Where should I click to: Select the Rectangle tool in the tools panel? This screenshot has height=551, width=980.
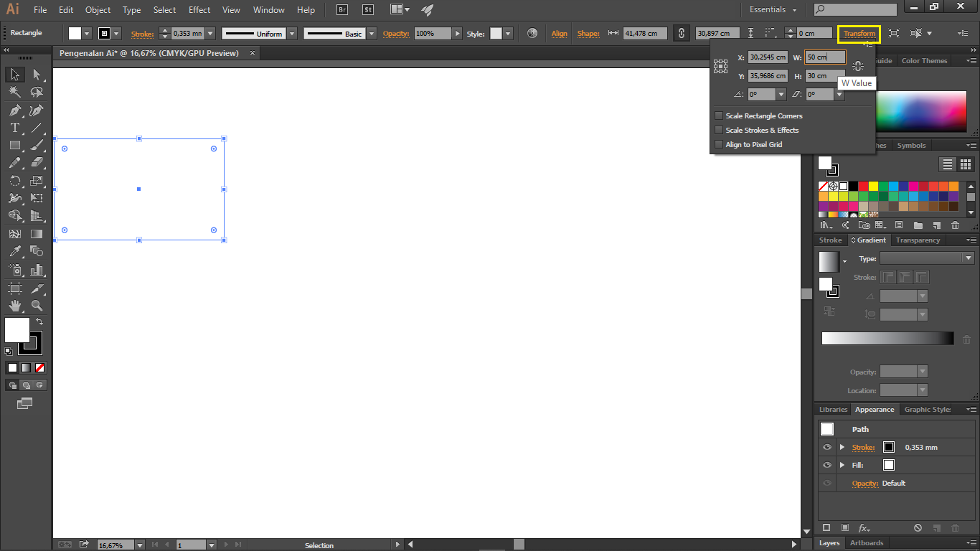(x=14, y=145)
